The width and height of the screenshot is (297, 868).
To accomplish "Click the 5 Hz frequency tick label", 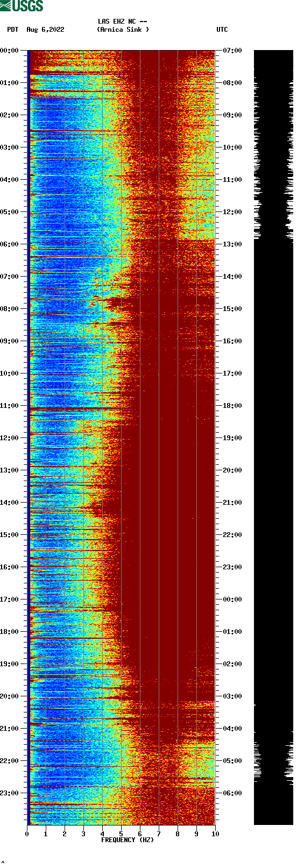I will click(121, 834).
